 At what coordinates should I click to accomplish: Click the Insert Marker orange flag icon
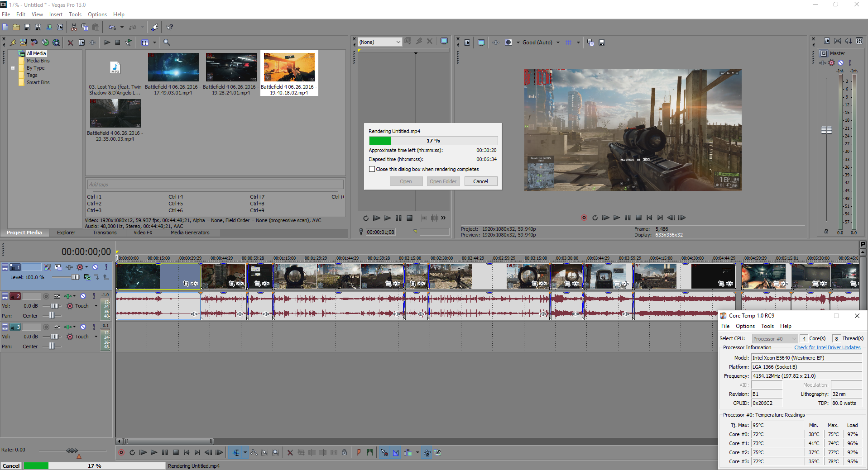tap(359, 452)
